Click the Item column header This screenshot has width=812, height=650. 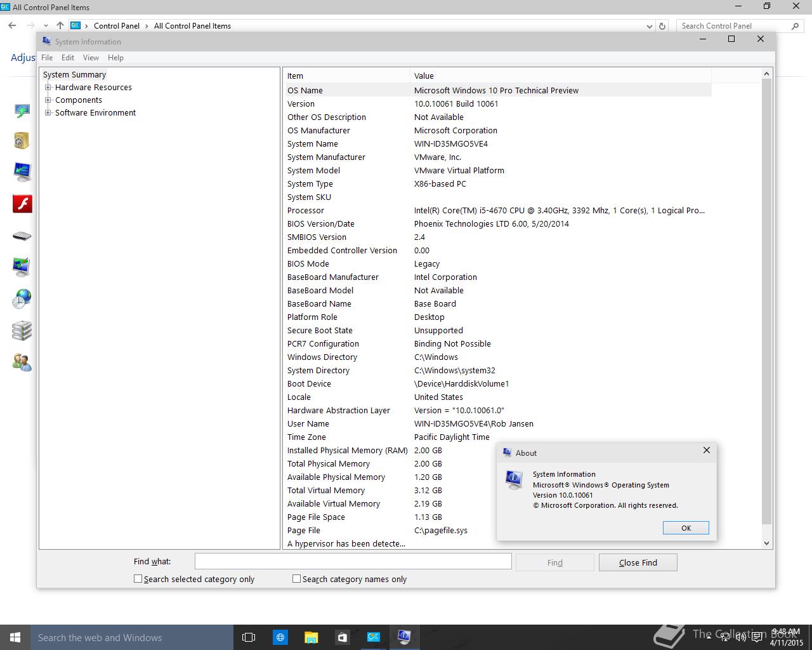[346, 76]
